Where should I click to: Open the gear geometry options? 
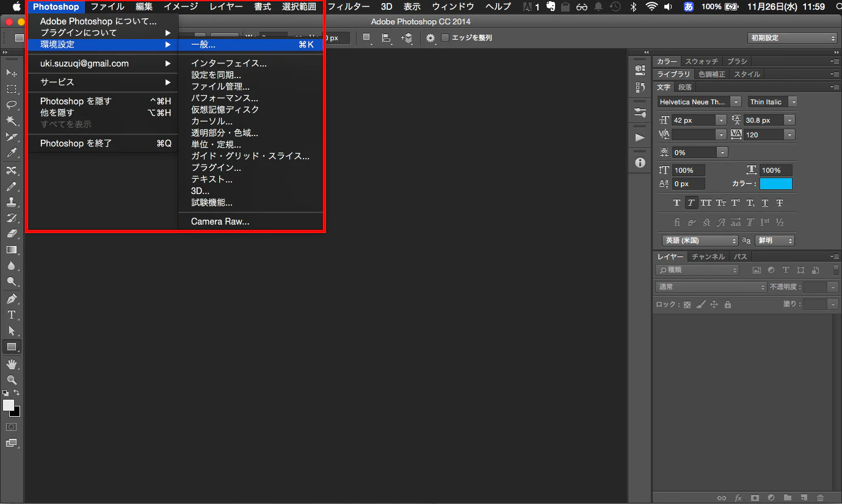(431, 38)
